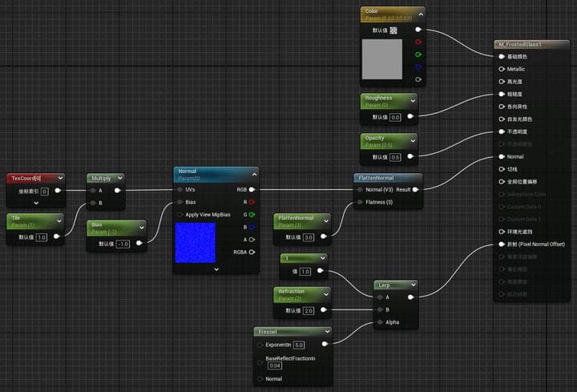Click the Multiply node A input pin
The height and width of the screenshot is (392, 577).
(x=93, y=190)
